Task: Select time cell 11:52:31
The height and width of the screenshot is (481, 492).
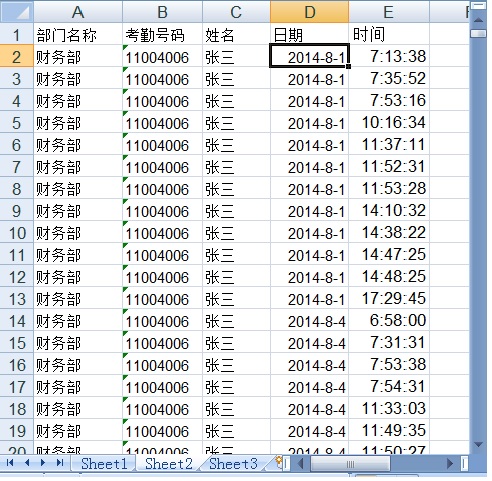Action: [389, 166]
